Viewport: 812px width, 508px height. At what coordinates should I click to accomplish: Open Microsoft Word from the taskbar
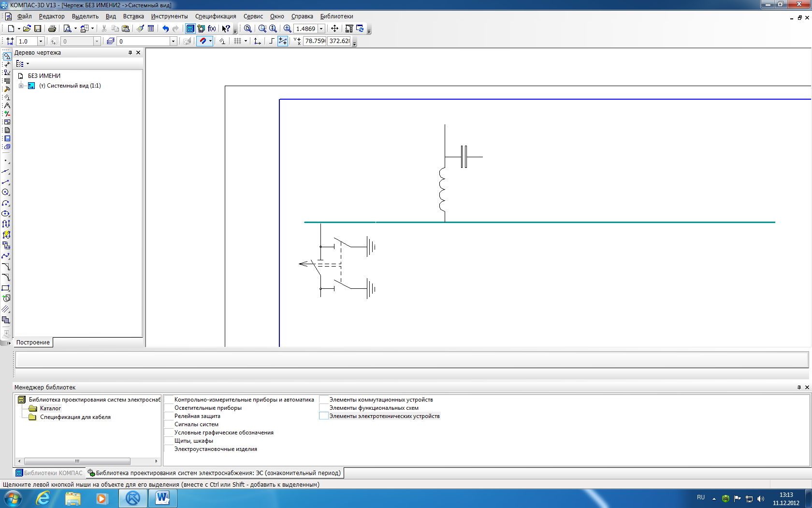tap(162, 498)
